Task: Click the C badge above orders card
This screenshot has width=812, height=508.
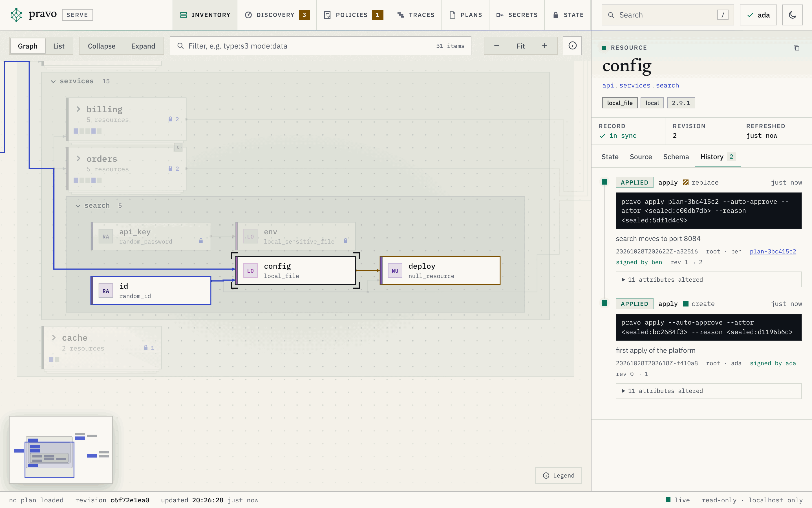Action: [178, 147]
